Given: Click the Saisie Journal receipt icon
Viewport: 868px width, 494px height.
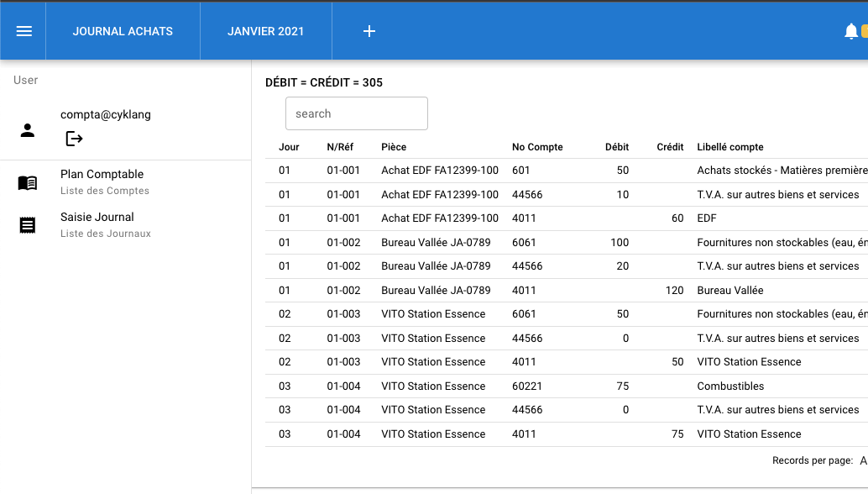Looking at the screenshot, I should (x=28, y=225).
